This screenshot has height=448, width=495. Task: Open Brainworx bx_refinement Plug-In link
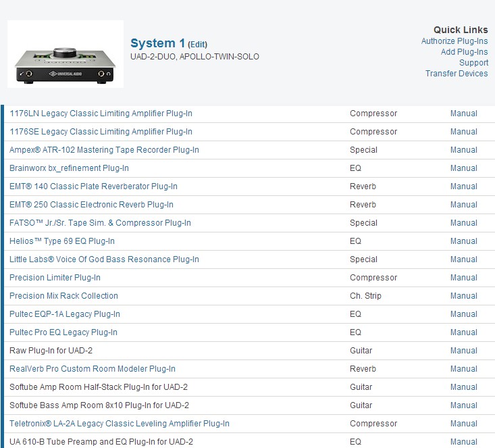tap(69, 168)
